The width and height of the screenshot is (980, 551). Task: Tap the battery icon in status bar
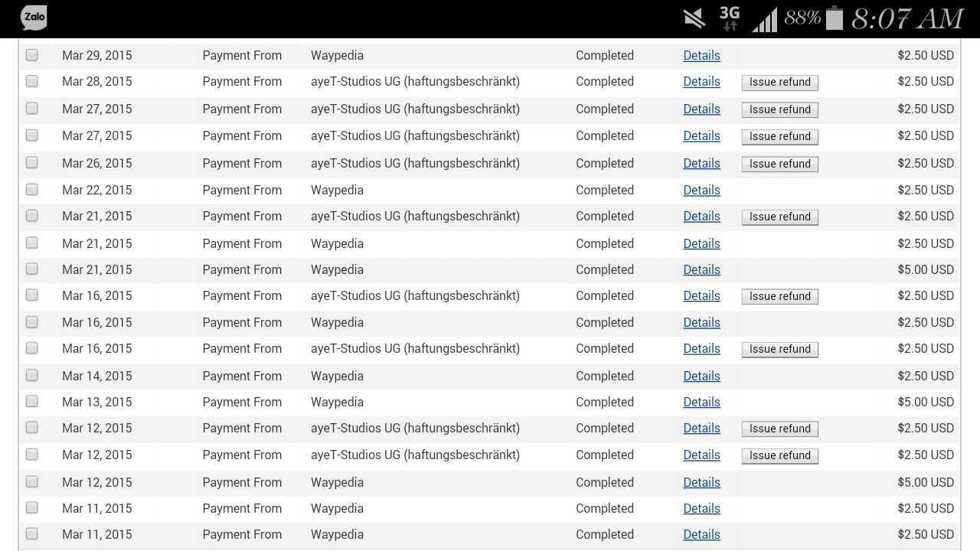click(x=834, y=18)
